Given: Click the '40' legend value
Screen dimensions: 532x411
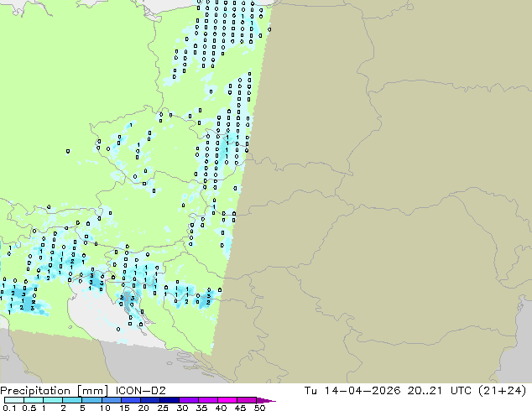Looking at the screenshot, I should tap(221, 408).
